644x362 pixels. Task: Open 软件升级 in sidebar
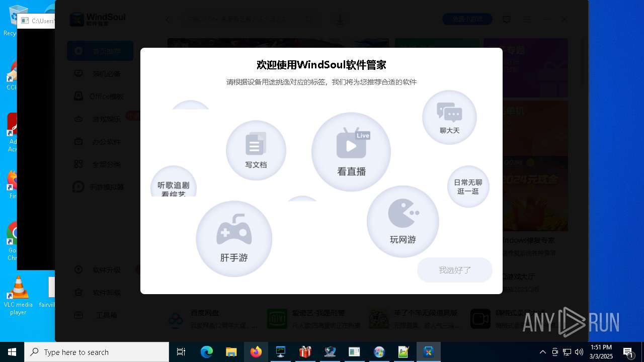pos(100,269)
